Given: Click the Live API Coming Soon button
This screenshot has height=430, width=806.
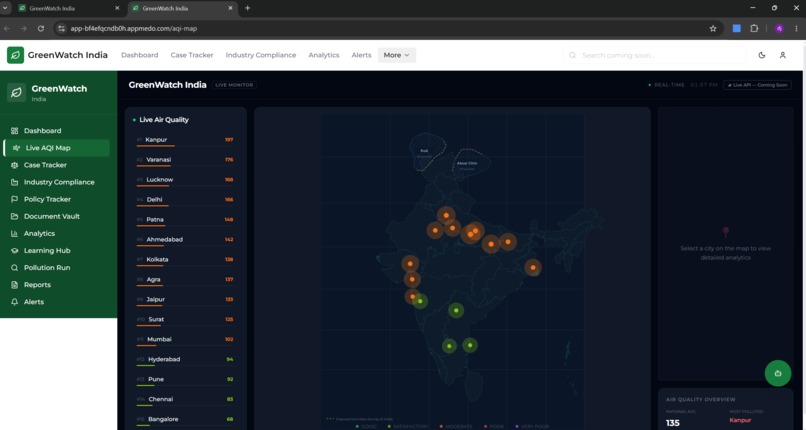Looking at the screenshot, I should tap(757, 85).
